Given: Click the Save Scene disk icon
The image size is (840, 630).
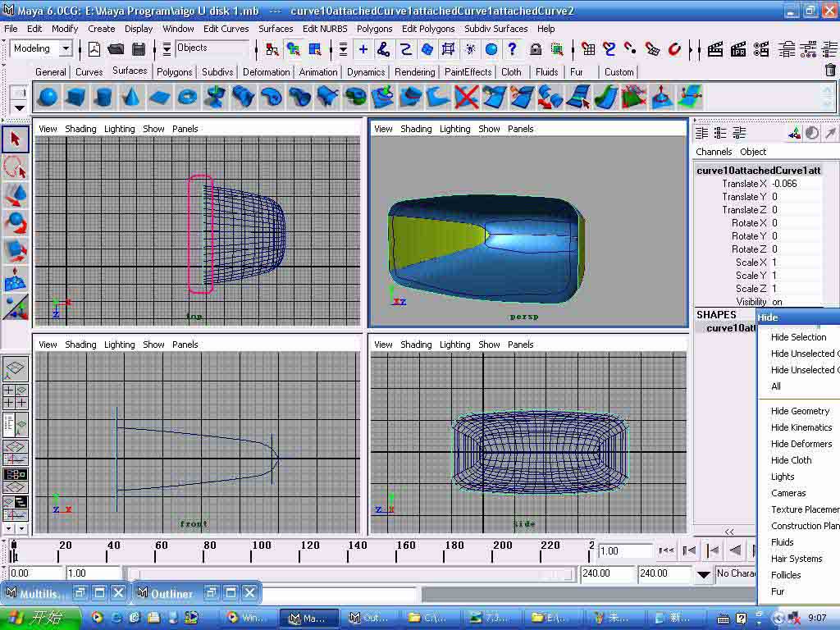Looking at the screenshot, I should (139, 49).
